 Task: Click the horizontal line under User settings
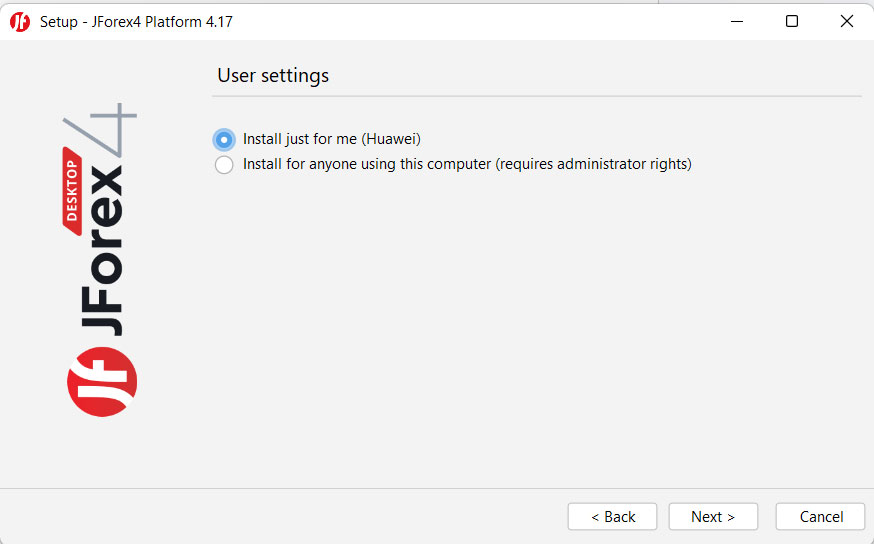[x=536, y=96]
